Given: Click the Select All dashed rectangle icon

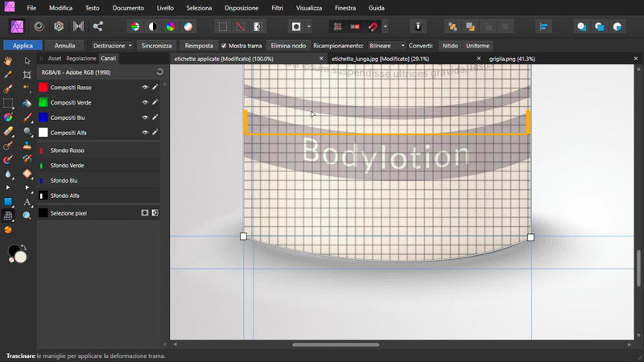Looking at the screenshot, I should [x=223, y=27].
